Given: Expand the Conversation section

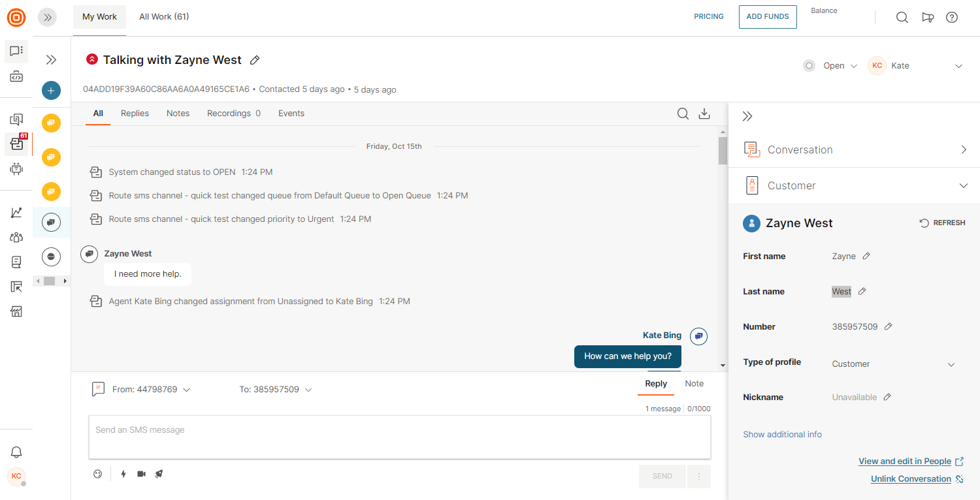Looking at the screenshot, I should tap(962, 149).
